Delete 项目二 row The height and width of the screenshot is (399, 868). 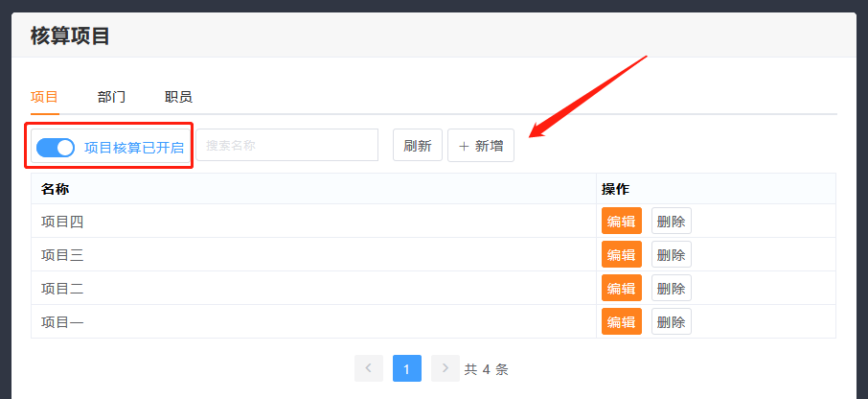point(671,288)
